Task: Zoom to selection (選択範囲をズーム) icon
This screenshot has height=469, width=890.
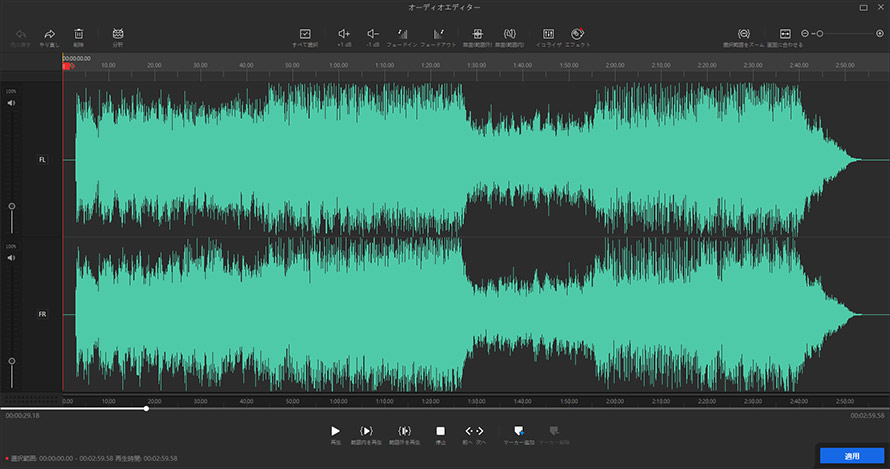Action: pos(744,34)
